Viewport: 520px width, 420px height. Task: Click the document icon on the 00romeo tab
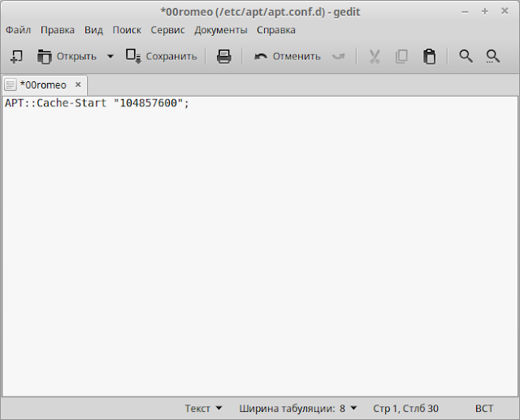(x=11, y=84)
